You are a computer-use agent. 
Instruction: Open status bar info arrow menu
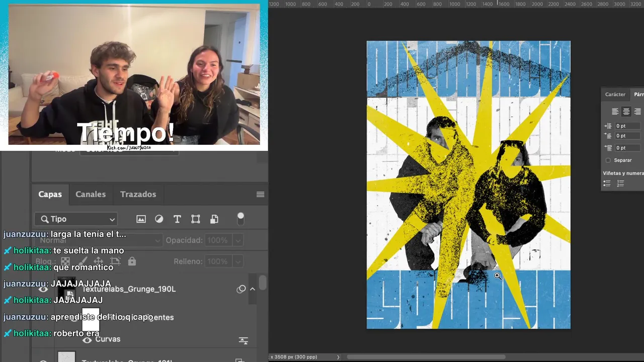tap(338, 357)
